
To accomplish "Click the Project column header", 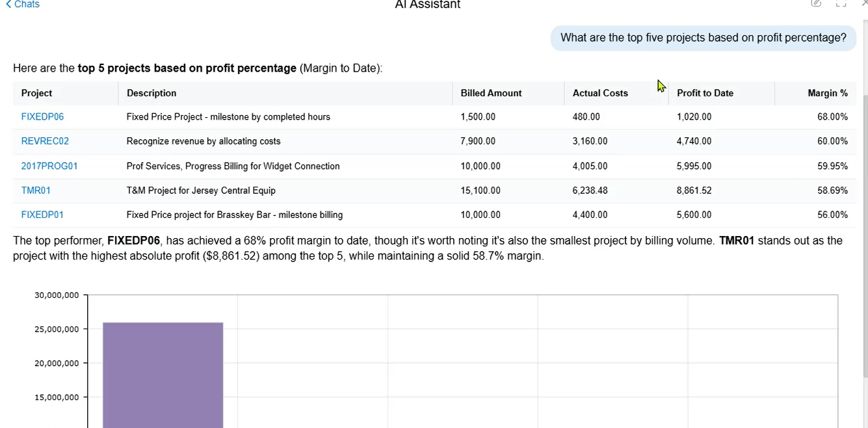I will pyautogui.click(x=36, y=93).
